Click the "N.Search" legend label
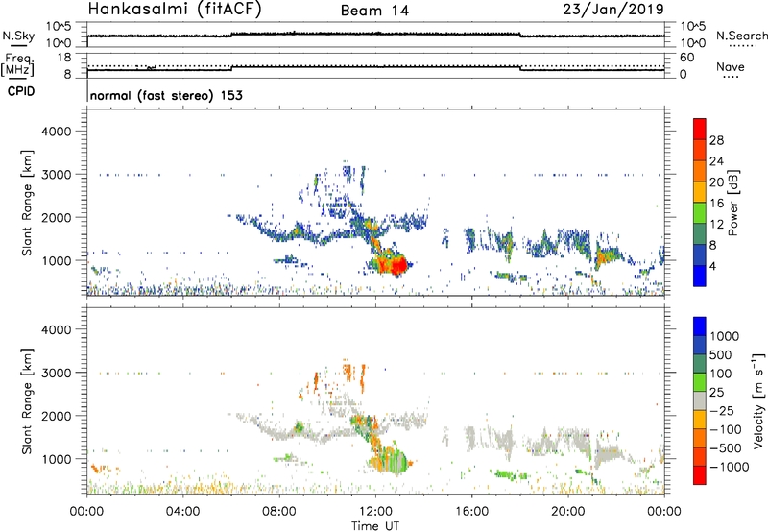Image resolution: width=768 pixels, height=532 pixels. pyautogui.click(x=742, y=36)
